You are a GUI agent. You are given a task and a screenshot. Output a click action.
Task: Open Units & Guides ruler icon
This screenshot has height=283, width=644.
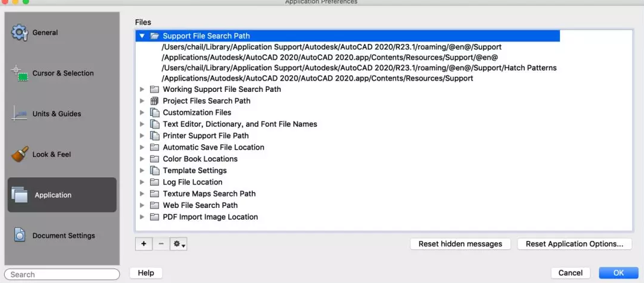20,114
